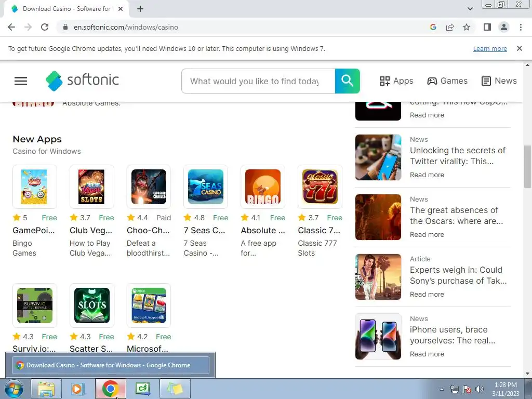This screenshot has width=532, height=399.
Task: Click the site lock icon in address bar
Action: pyautogui.click(x=65, y=27)
